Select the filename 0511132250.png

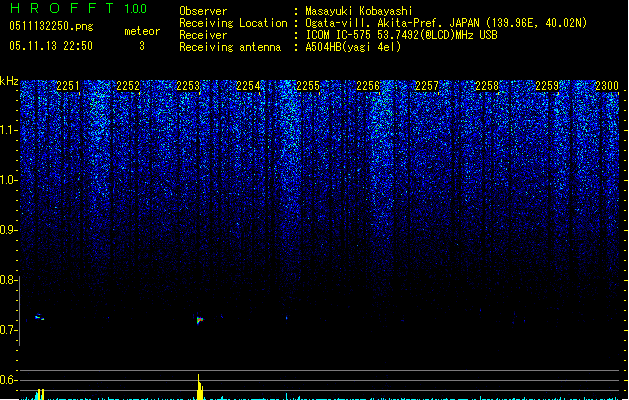click(x=51, y=26)
